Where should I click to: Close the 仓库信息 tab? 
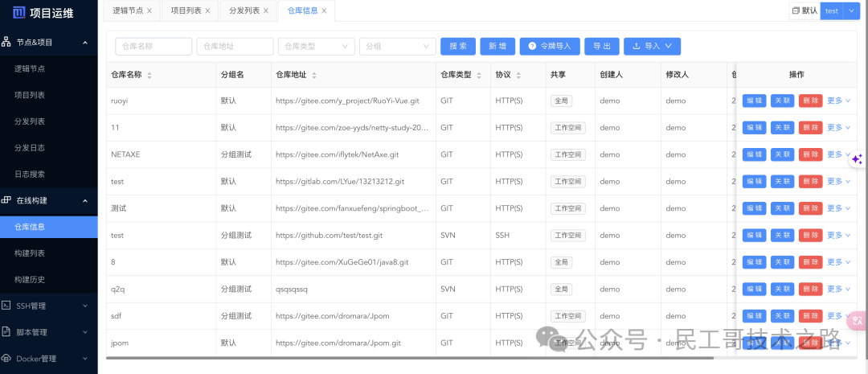pos(324,11)
